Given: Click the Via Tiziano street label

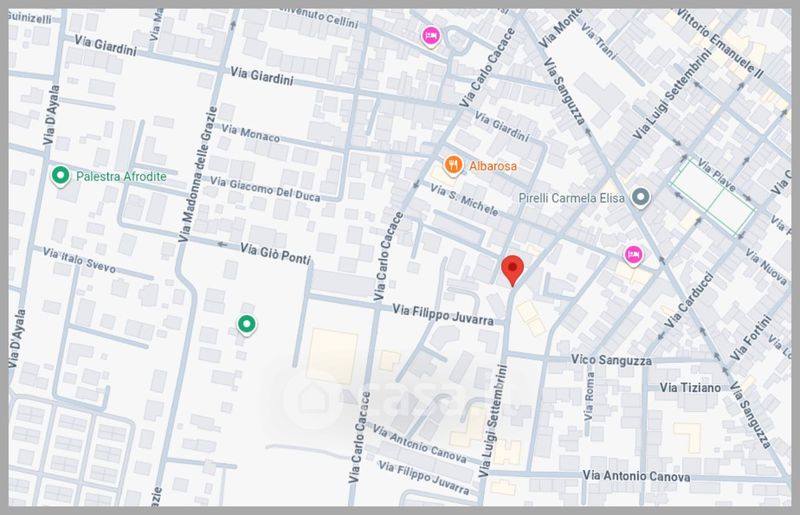Looking at the screenshot, I should coord(690,386).
